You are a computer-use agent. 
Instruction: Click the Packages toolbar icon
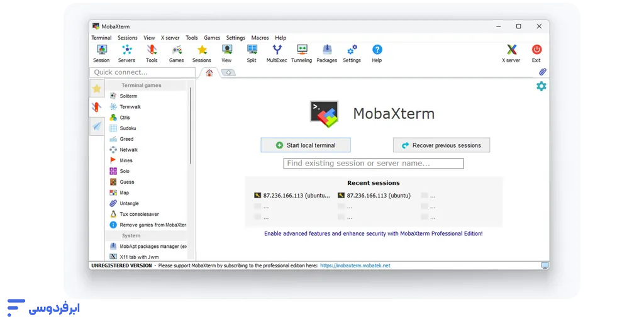[327, 54]
